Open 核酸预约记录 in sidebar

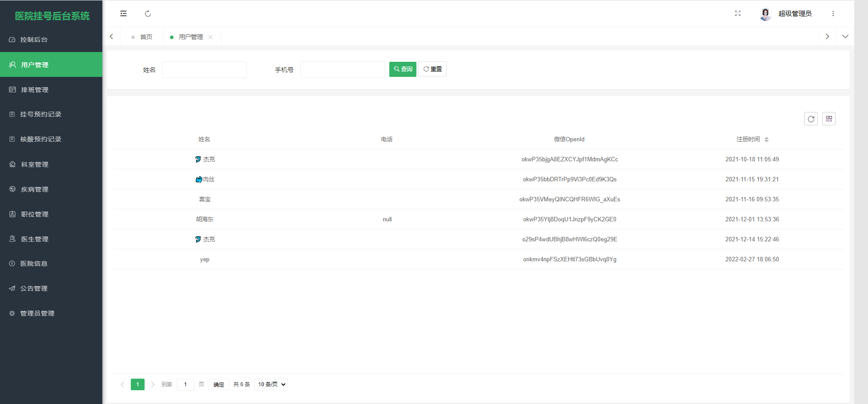click(51, 139)
